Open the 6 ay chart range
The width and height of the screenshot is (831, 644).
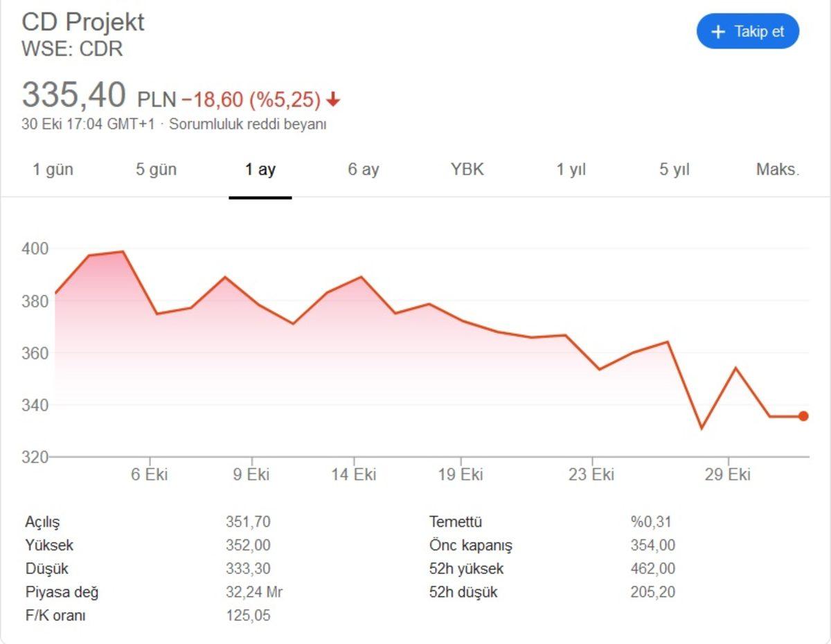[364, 170]
